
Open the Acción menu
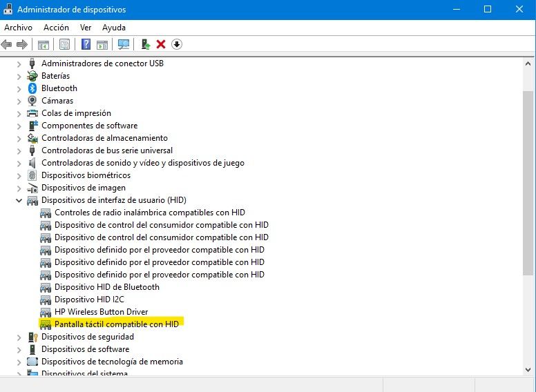click(x=56, y=28)
